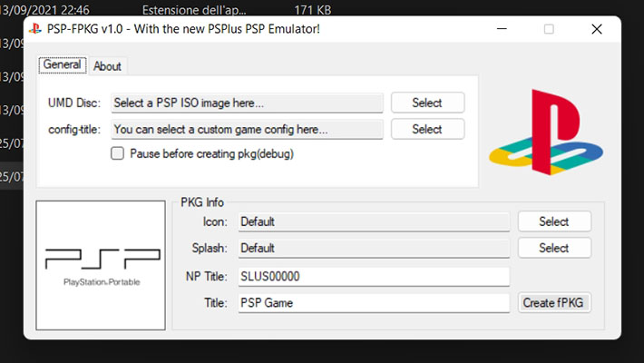Click the large PlayStation logo image
Image resolution: width=644 pixels, height=363 pixels.
point(546,132)
